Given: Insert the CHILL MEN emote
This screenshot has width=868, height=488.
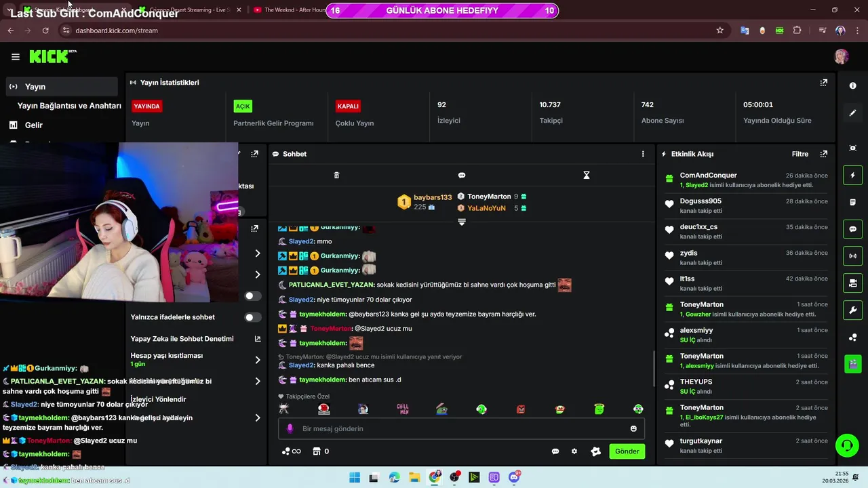Looking at the screenshot, I should pyautogui.click(x=403, y=409).
